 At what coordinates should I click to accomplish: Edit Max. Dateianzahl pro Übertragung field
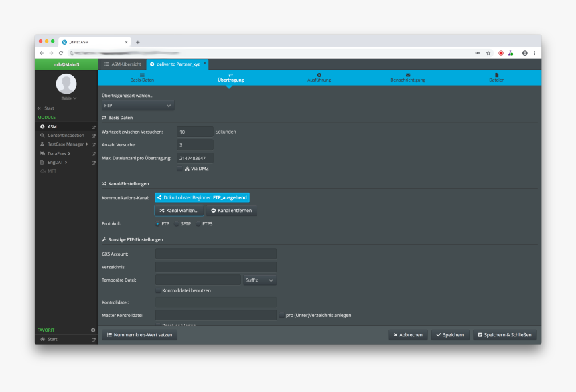(195, 158)
